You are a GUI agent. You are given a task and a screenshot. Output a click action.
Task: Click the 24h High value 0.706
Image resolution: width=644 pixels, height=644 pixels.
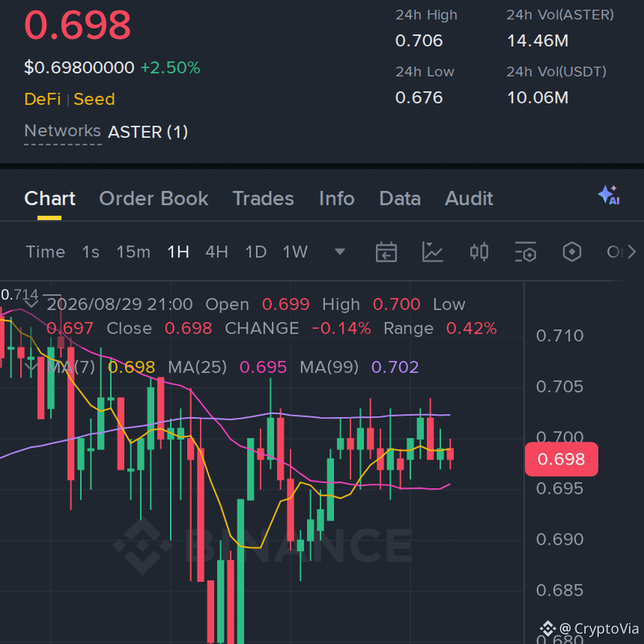419,41
